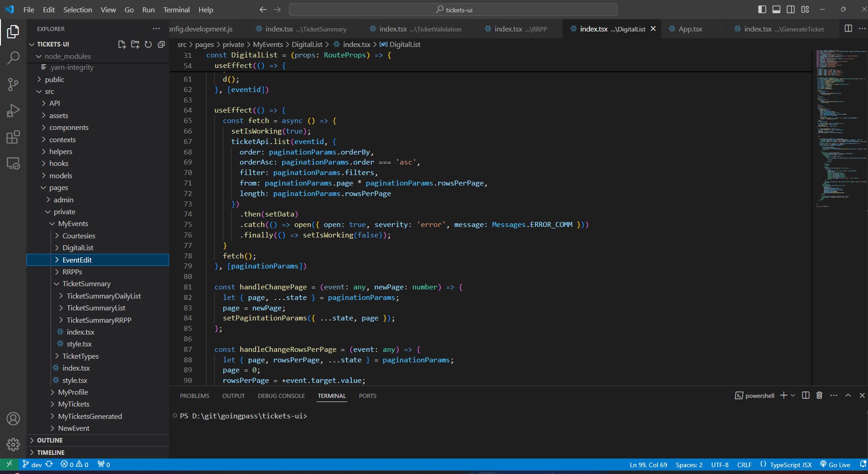868x474 pixels.
Task: Collapse all folders in explorer
Action: click(161, 44)
